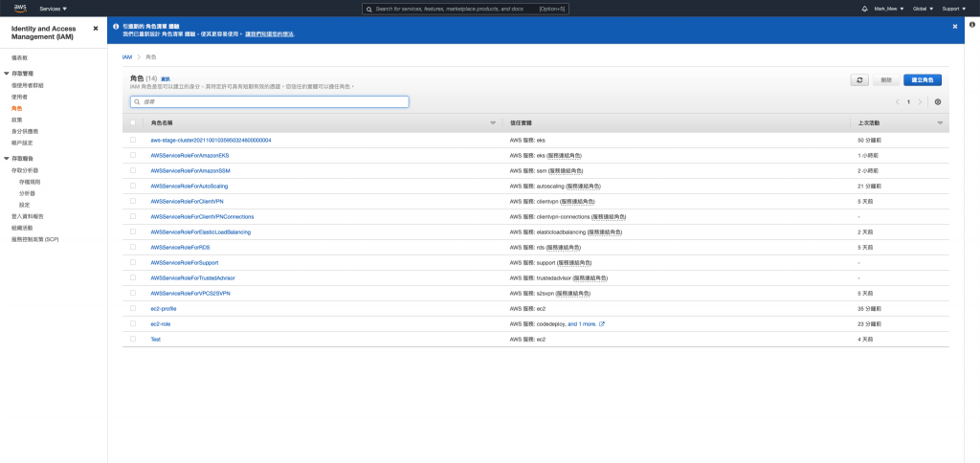Image resolution: width=980 pixels, height=463 pixels.
Task: Open the aws-stage-cluster role link
Action: click(211, 140)
